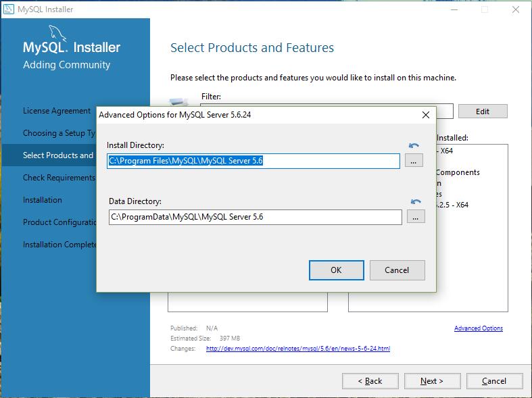The width and height of the screenshot is (532, 398).
Task: Go to the previous step with Back
Action: click(x=370, y=381)
